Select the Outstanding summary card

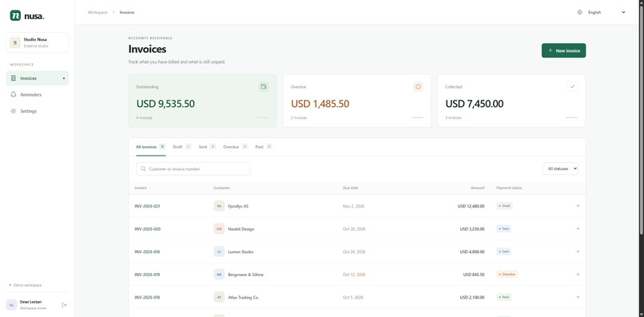pyautogui.click(x=202, y=101)
